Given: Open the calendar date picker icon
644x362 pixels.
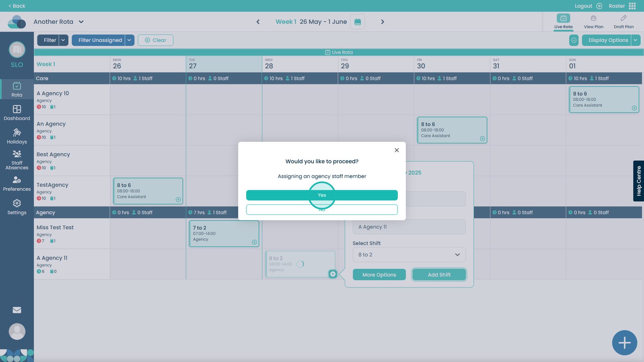Looking at the screenshot, I should pyautogui.click(x=357, y=22).
